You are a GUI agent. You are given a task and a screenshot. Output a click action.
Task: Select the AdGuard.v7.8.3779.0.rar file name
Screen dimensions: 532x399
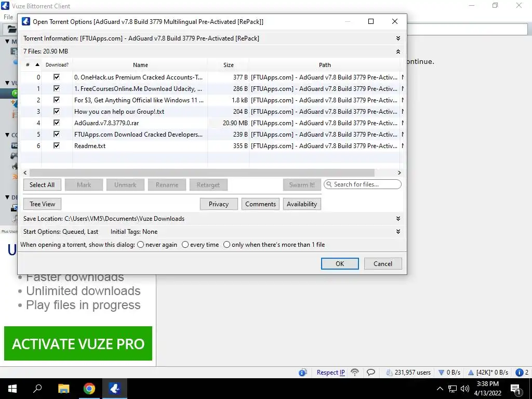(x=107, y=123)
